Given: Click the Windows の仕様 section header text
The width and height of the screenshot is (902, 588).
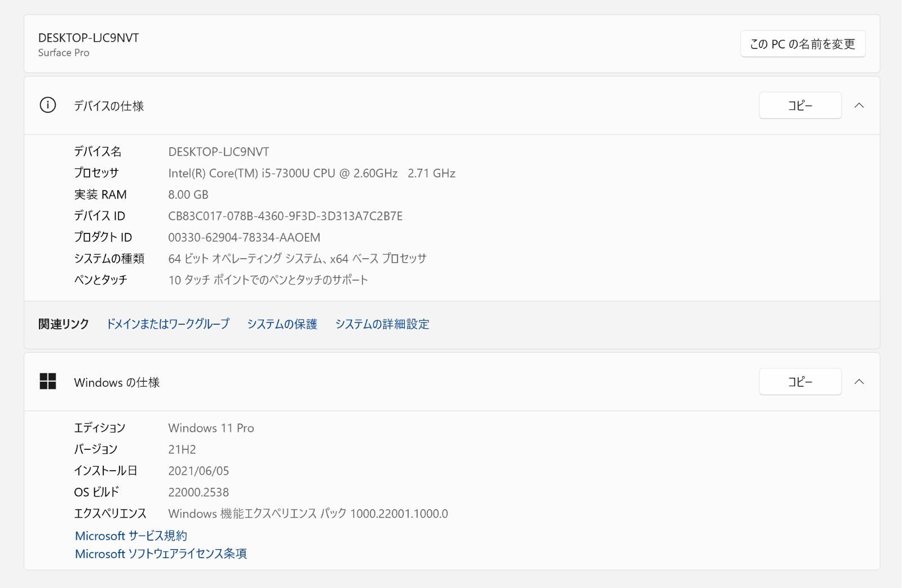Looking at the screenshot, I should [x=117, y=382].
